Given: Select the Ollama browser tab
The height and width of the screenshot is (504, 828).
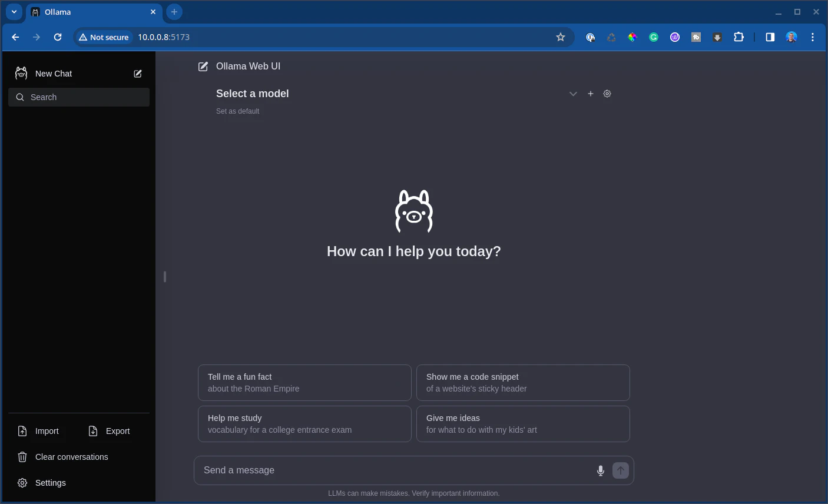Looking at the screenshot, I should 94,12.
